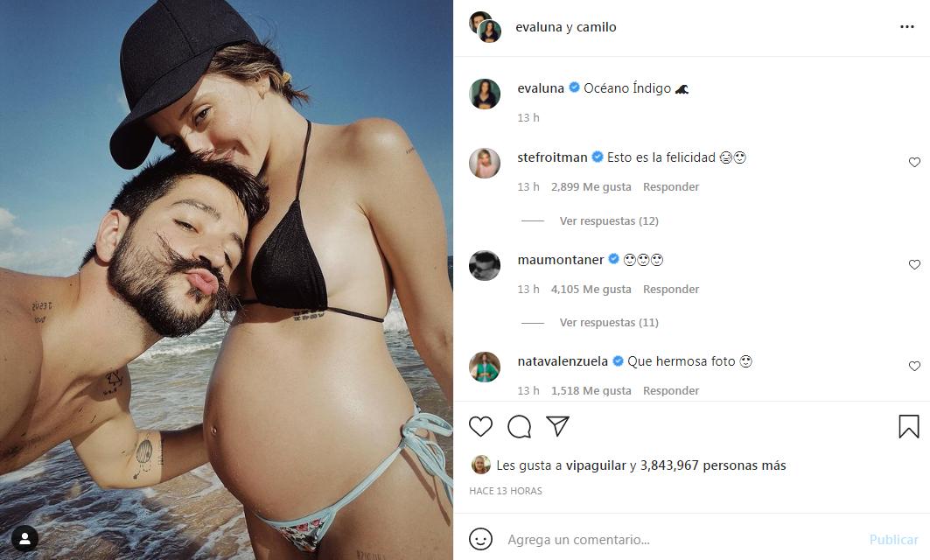Like the post with heart icon
This screenshot has width=930, height=560.
click(x=480, y=426)
